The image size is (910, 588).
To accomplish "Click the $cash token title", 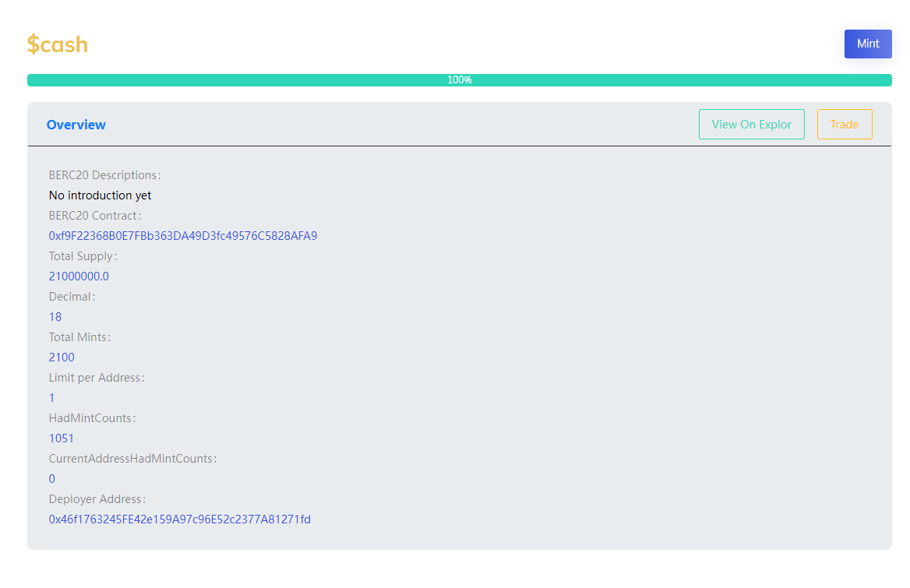I will (x=58, y=44).
